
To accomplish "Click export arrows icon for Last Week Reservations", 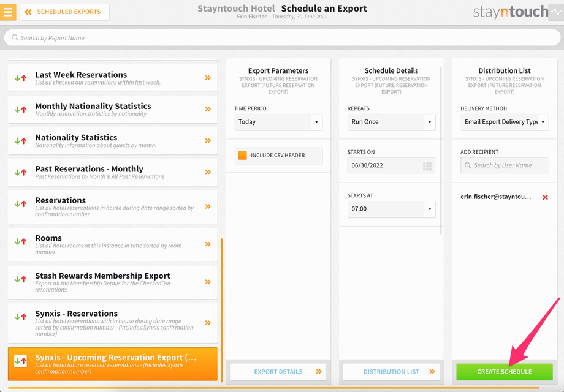I will (x=20, y=78).
